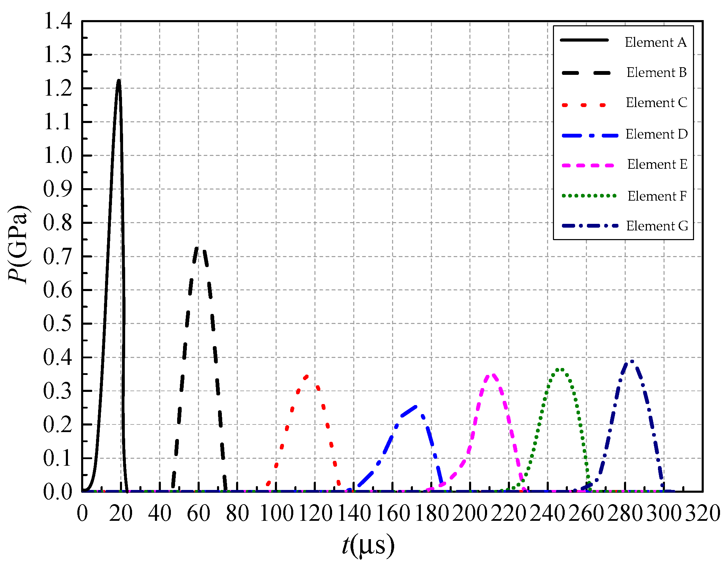This screenshot has width=728, height=570.
Task: Click the 0.7 y-axis tick label
Action: point(58,257)
